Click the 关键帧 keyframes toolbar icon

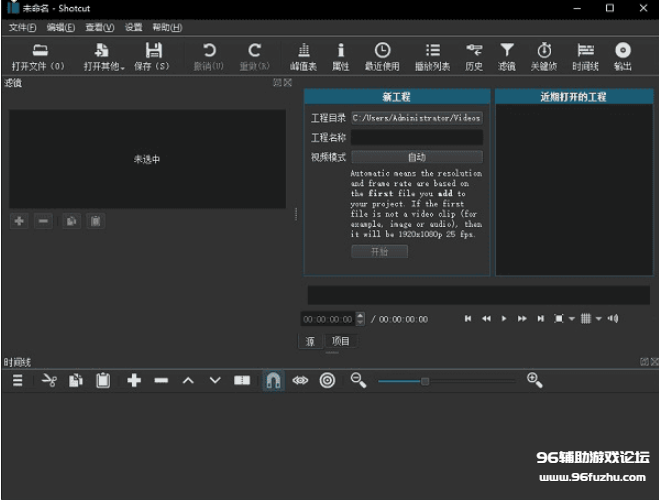coord(544,55)
